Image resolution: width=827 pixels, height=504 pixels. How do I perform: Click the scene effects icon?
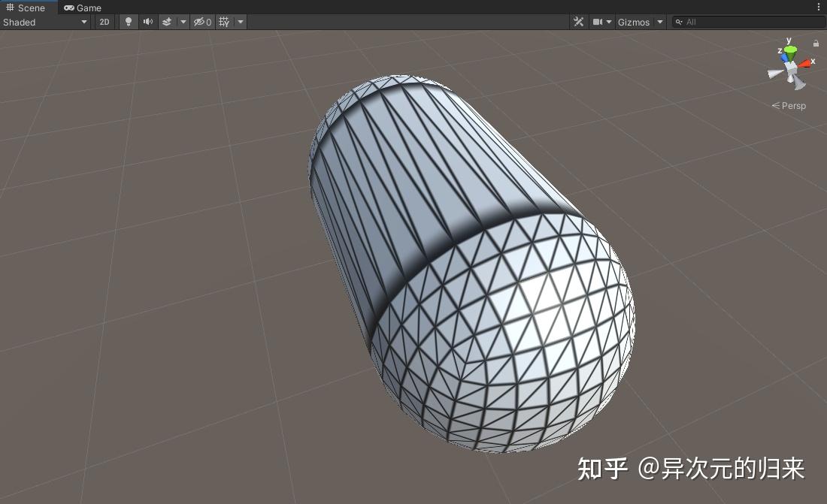click(x=167, y=22)
